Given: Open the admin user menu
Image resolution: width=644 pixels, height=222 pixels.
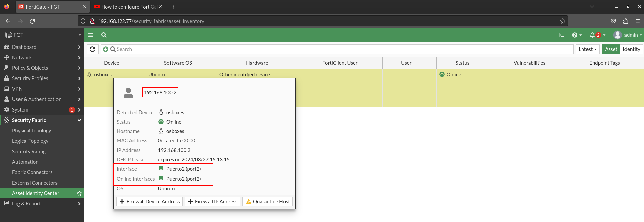Looking at the screenshot, I should (628, 35).
